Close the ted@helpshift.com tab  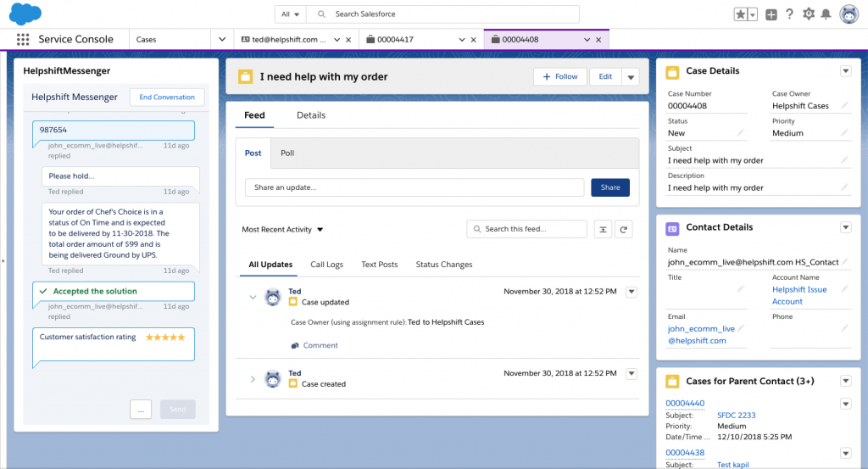pyautogui.click(x=348, y=40)
